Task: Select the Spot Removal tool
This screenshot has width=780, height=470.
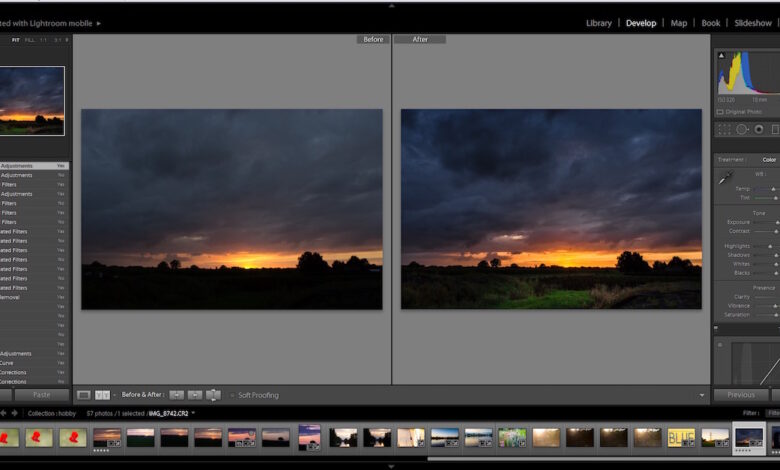Action: click(741, 129)
